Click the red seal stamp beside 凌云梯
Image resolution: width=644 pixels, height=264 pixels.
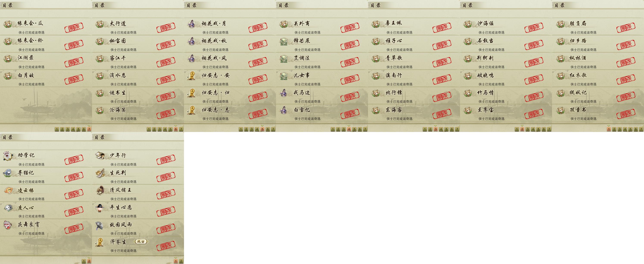point(74,194)
